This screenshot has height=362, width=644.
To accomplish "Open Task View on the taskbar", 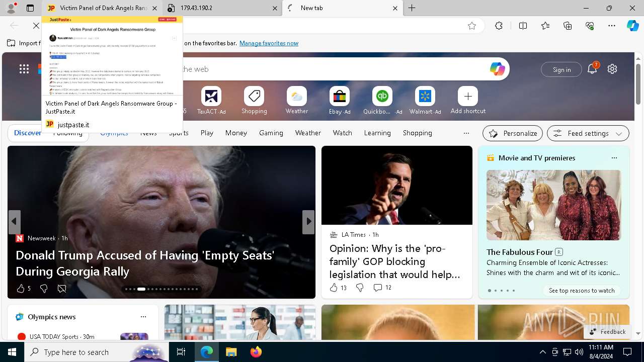I will click(181, 352).
